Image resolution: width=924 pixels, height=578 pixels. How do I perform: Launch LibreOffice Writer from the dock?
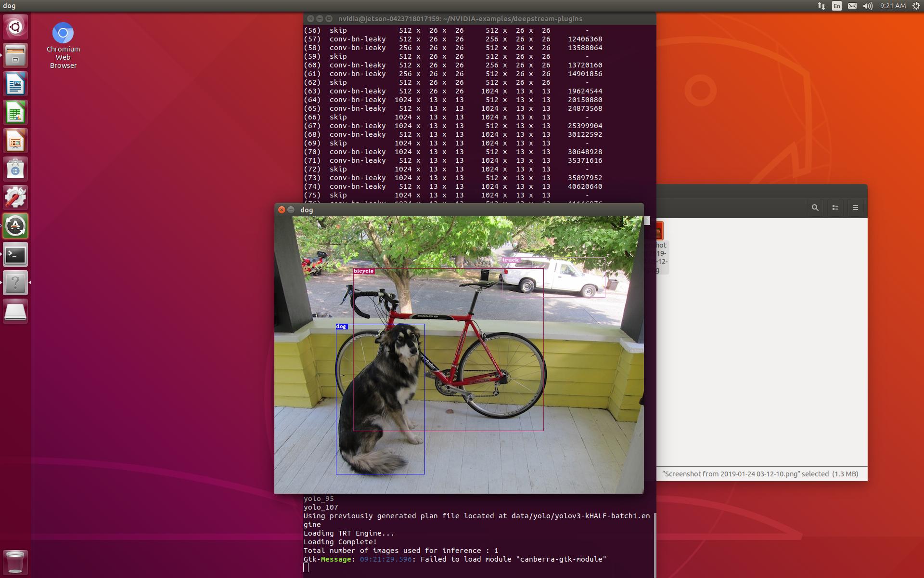(x=15, y=84)
